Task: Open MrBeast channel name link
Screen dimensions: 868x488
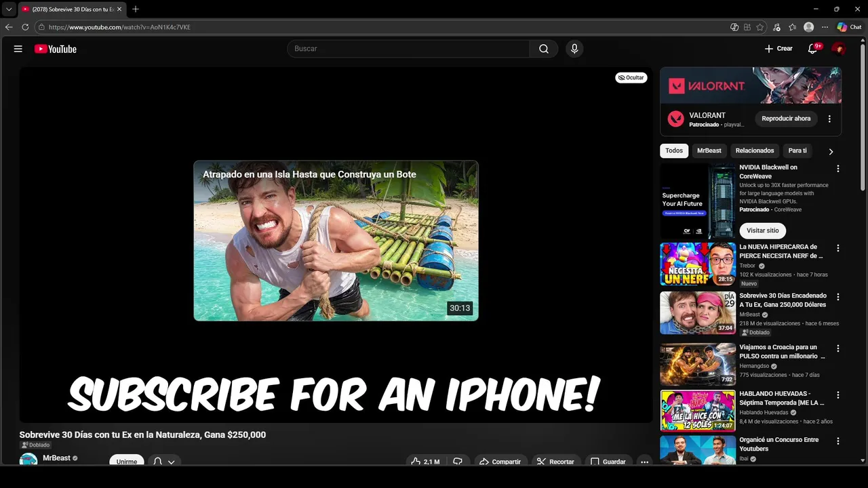Action: click(56, 458)
